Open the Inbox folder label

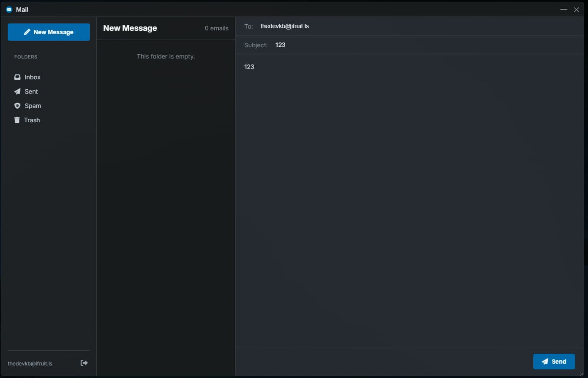(x=33, y=77)
